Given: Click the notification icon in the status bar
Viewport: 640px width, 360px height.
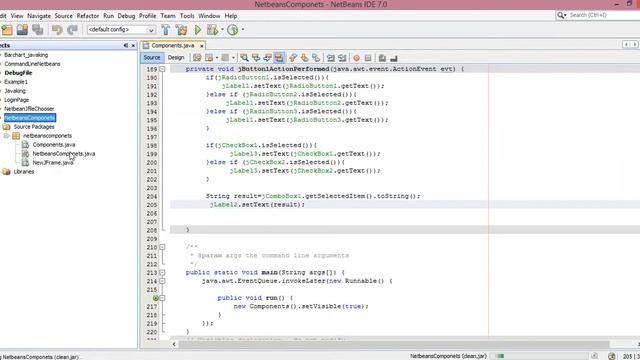Looking at the screenshot, I should pos(611,356).
